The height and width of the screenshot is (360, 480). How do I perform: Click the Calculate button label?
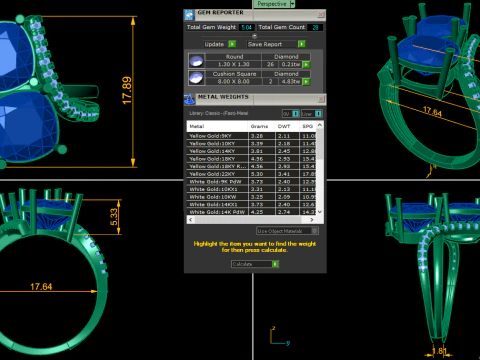click(242, 264)
